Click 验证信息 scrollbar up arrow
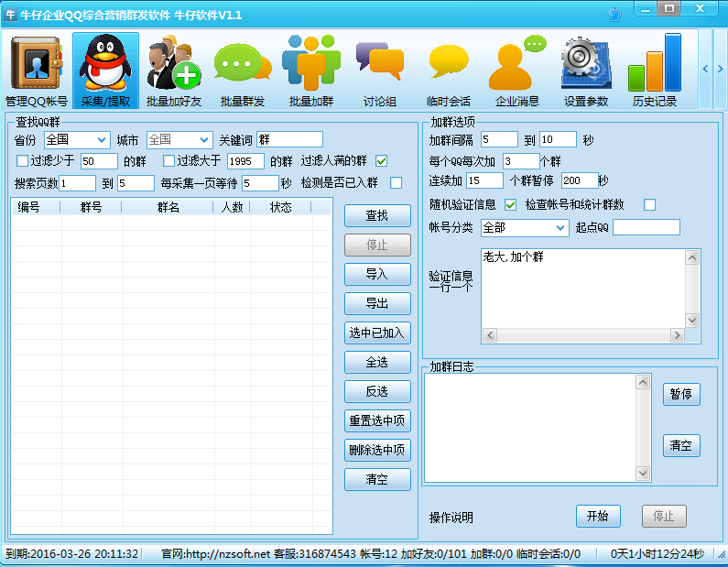Viewport: 728px width, 567px height. tap(692, 257)
